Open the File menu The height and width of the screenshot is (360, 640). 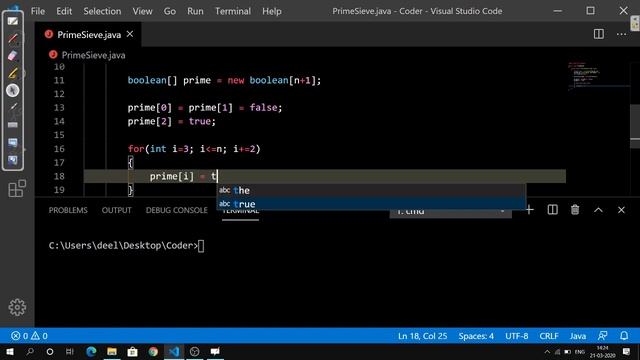[38, 11]
